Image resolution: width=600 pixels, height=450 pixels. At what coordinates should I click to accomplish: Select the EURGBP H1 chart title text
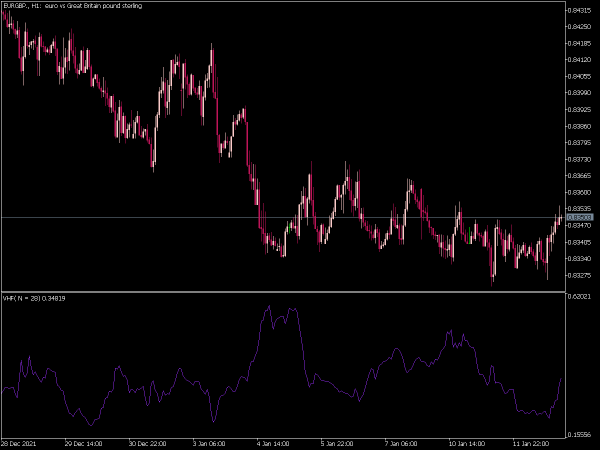coord(73,6)
